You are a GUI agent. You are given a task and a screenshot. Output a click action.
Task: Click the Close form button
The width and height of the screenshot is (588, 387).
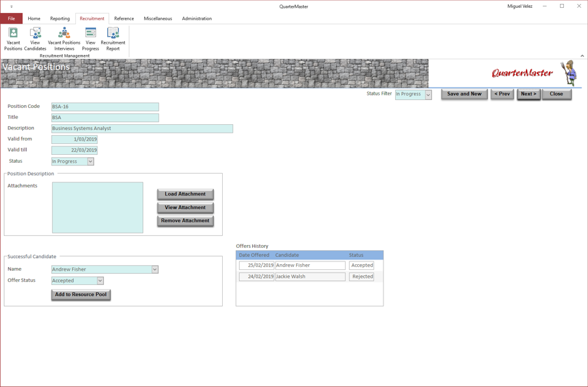click(x=557, y=94)
